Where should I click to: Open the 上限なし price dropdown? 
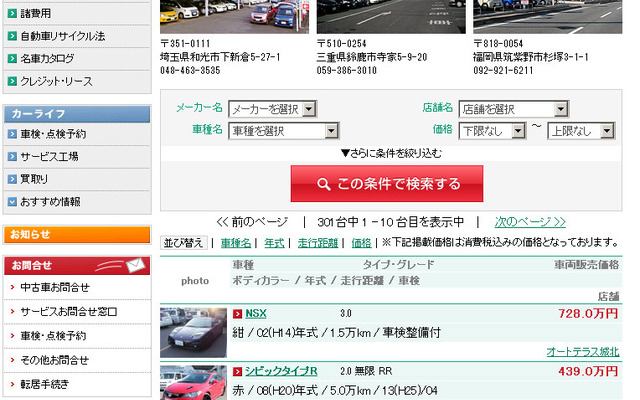[581, 131]
